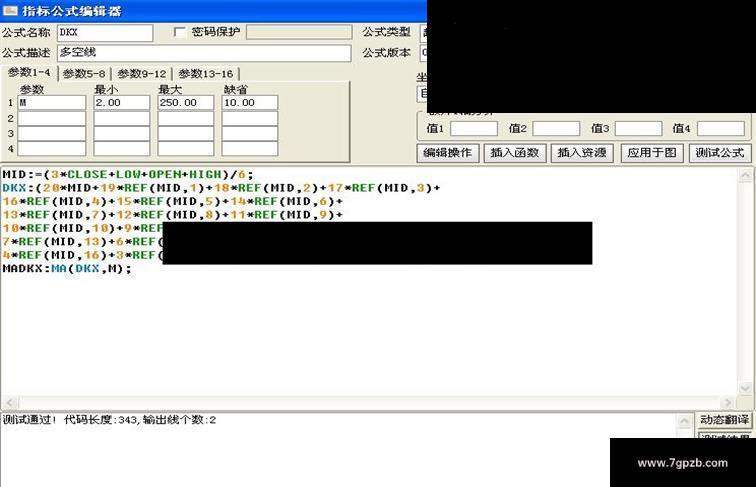Click parameter 3 缺省 field
Image resolution: width=756 pixels, height=487 pixels.
click(250, 134)
